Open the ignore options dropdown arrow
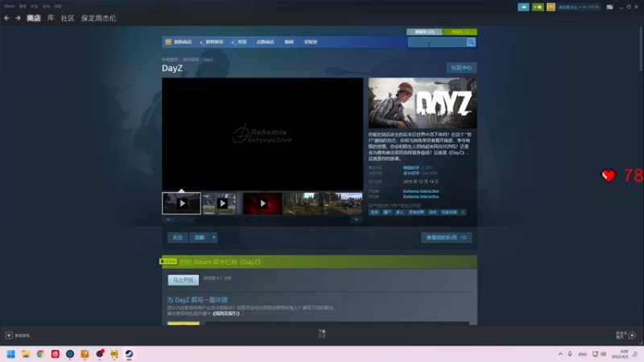 (x=213, y=237)
